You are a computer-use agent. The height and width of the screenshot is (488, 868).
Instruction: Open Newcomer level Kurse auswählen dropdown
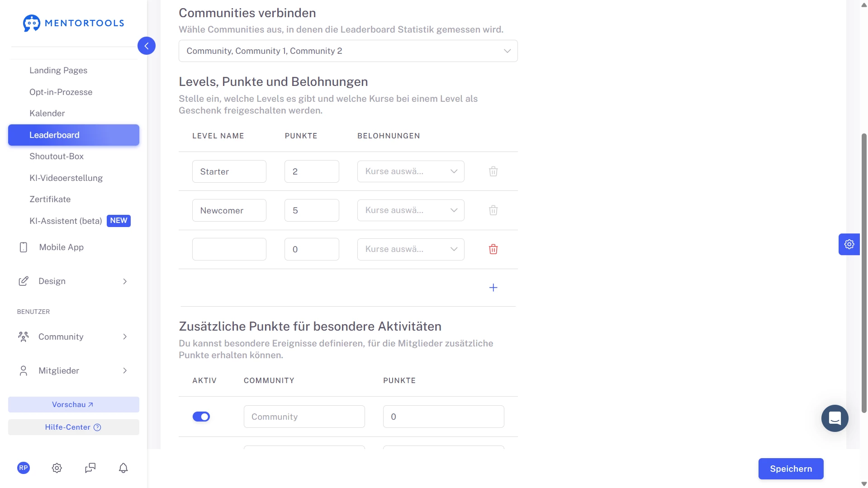coord(410,210)
